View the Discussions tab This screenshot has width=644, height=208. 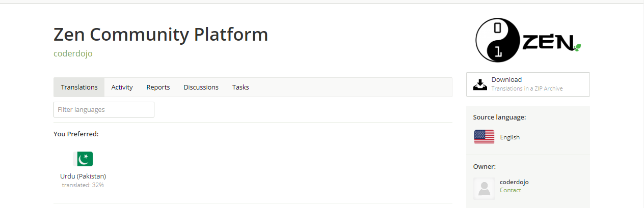click(x=201, y=87)
